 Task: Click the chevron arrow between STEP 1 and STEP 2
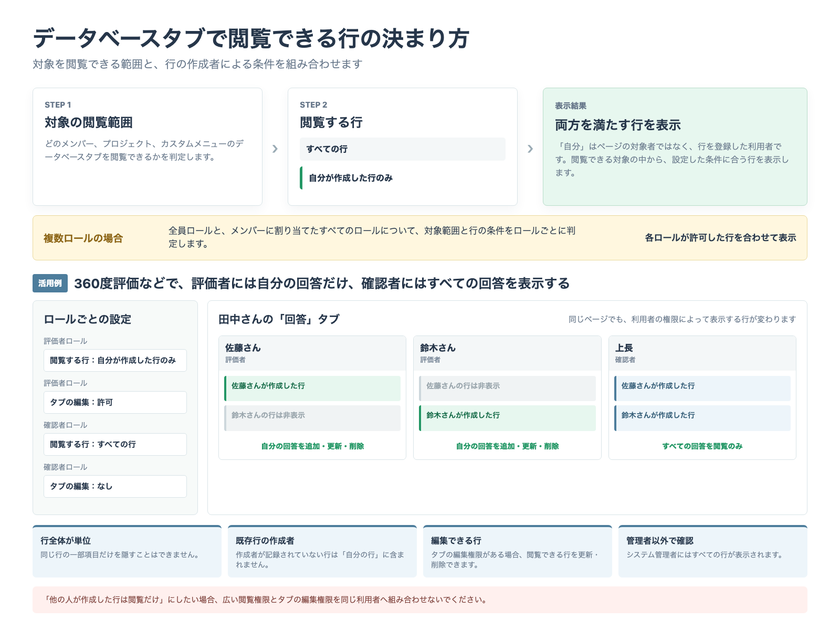pyautogui.click(x=275, y=149)
